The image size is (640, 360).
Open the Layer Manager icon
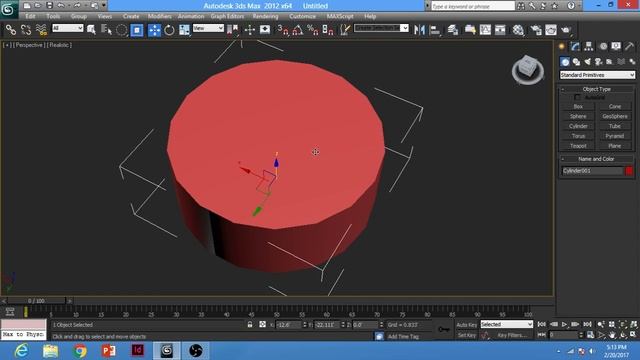tap(453, 30)
